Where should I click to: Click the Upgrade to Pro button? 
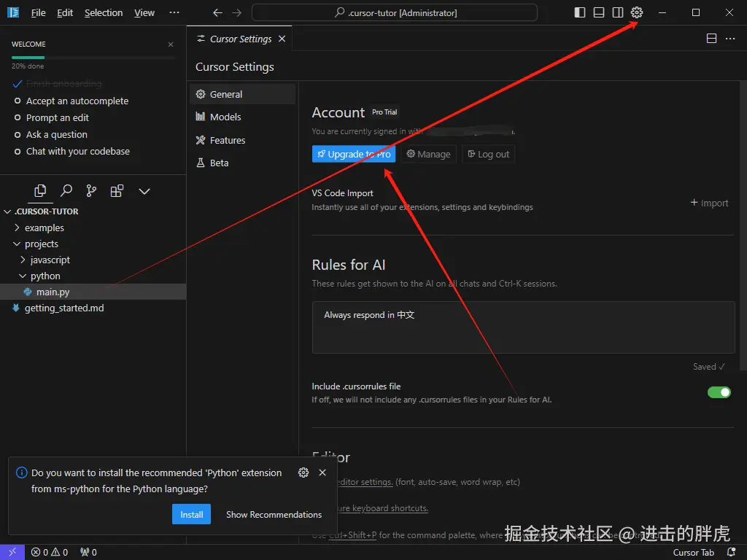354,154
